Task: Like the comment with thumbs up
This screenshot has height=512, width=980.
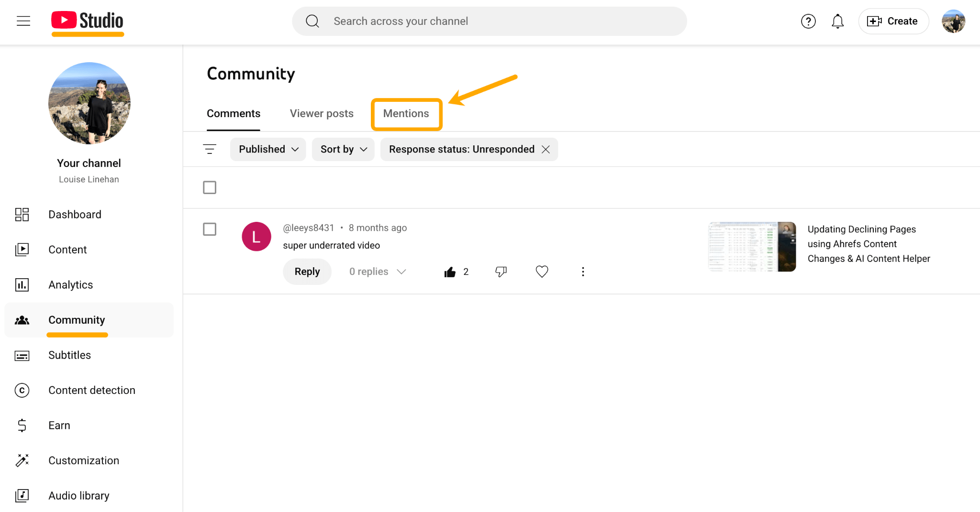Action: point(450,272)
